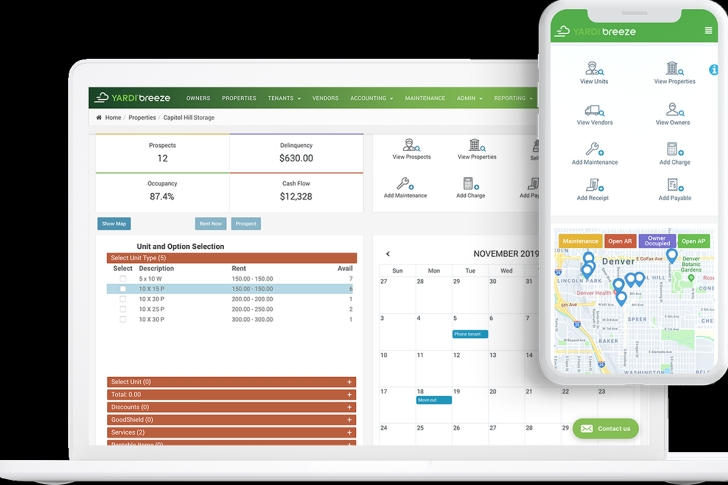Open View Prospects icon on laptop dashboard

tap(411, 145)
